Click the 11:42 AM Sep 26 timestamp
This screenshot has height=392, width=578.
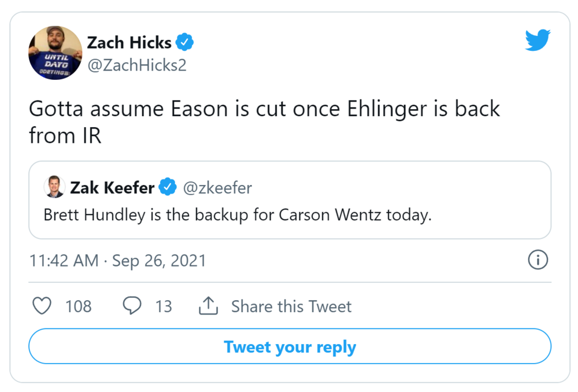pos(117,261)
